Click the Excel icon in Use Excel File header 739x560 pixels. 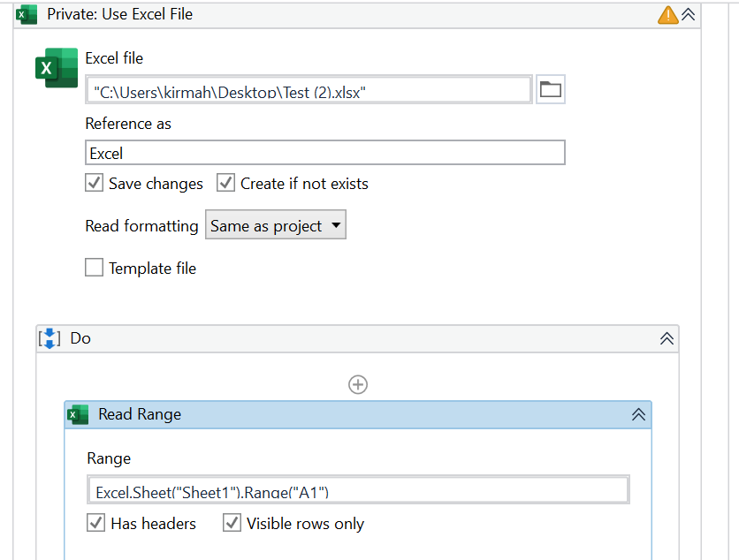coord(27,14)
